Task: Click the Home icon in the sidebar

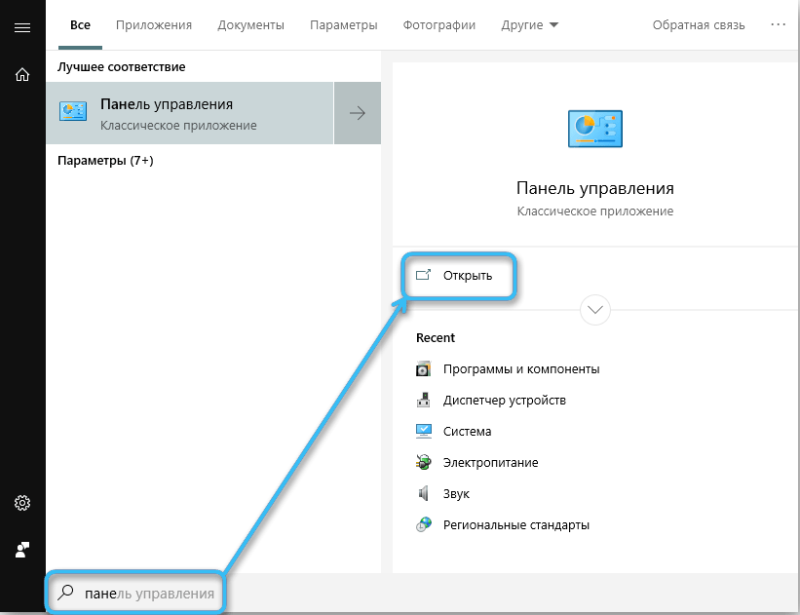Action: [22, 75]
